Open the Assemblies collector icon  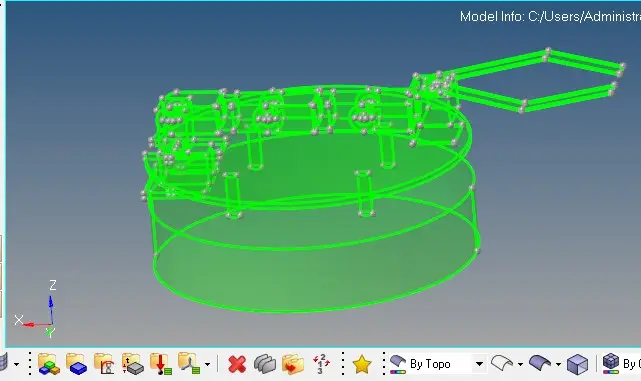49,363
